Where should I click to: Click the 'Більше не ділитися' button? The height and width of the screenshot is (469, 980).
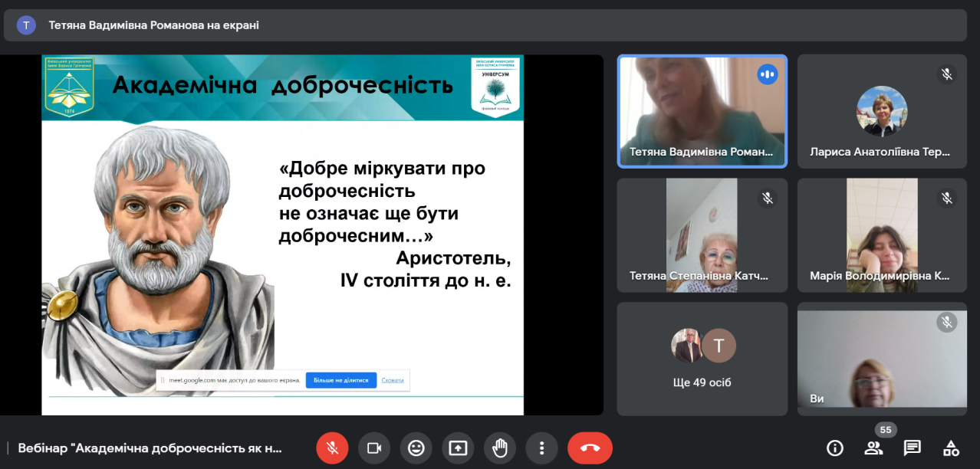pos(341,380)
